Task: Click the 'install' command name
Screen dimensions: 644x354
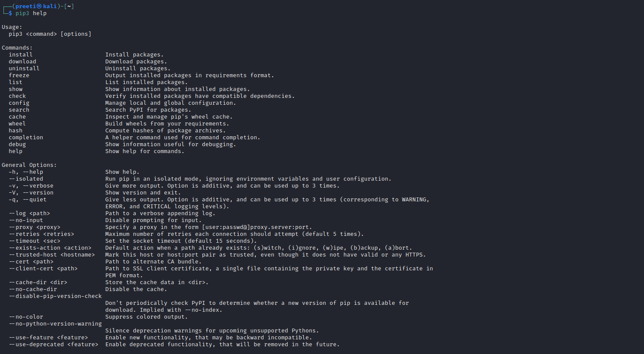Action: click(x=21, y=55)
